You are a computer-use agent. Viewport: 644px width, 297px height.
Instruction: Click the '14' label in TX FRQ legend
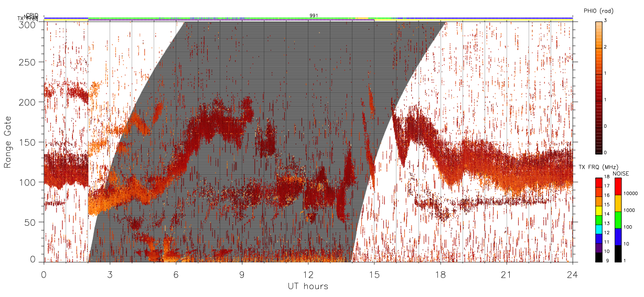click(607, 214)
